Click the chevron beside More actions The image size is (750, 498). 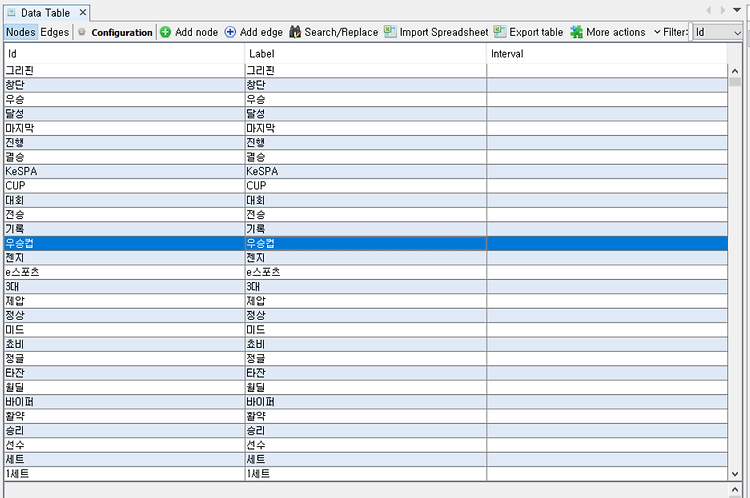click(x=657, y=32)
